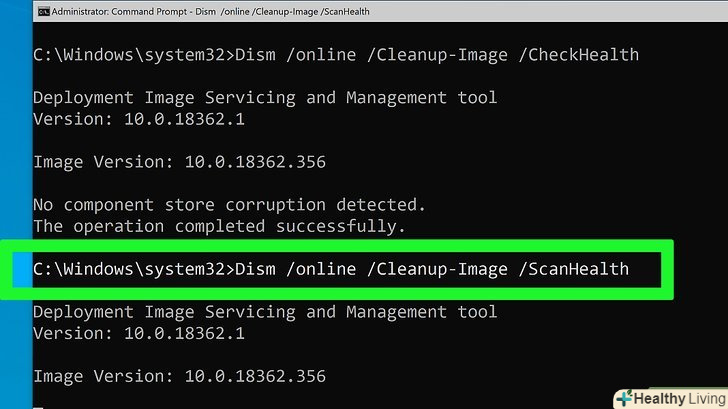Select the first Deployment Image Servicing line
Image resolution: width=728 pixels, height=409 pixels.
coord(265,97)
